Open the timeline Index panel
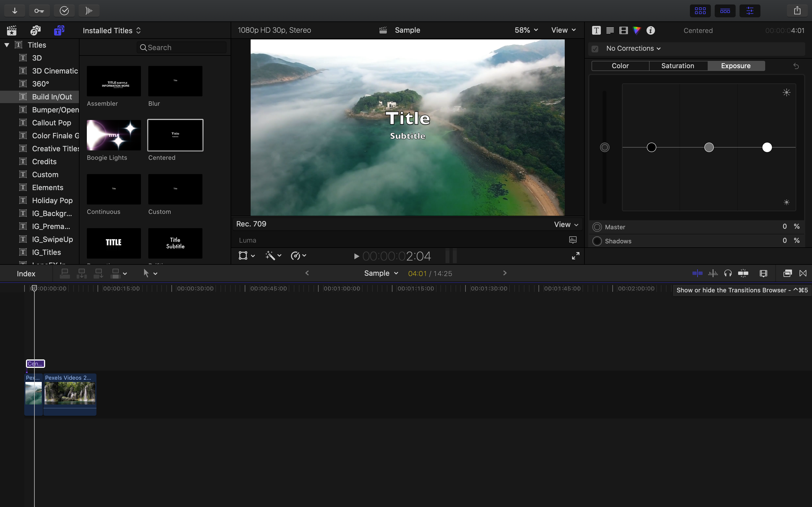Screen dimensions: 812x507 [x=26, y=273]
